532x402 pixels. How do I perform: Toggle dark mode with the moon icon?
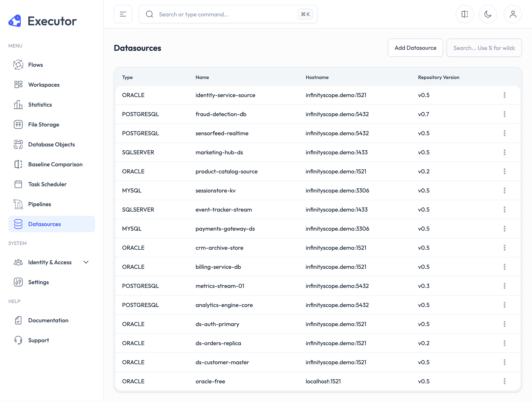(x=488, y=14)
